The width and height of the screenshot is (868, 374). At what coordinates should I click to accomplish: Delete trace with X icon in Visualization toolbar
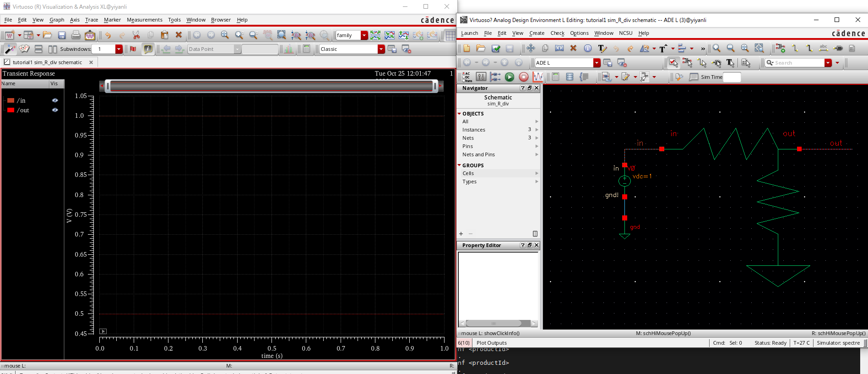click(x=179, y=35)
